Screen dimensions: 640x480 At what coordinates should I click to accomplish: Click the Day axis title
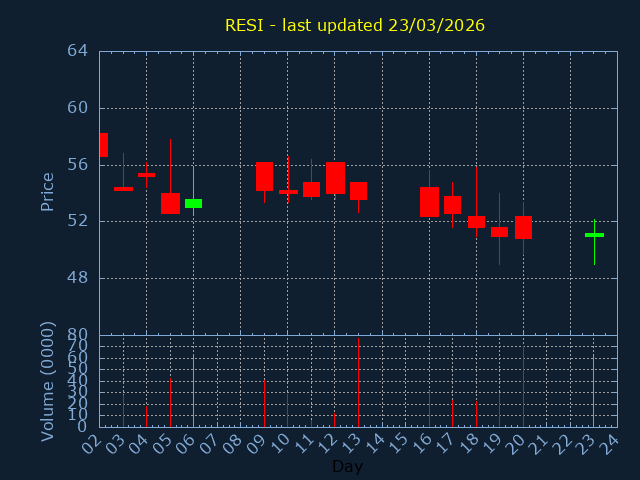(x=347, y=467)
